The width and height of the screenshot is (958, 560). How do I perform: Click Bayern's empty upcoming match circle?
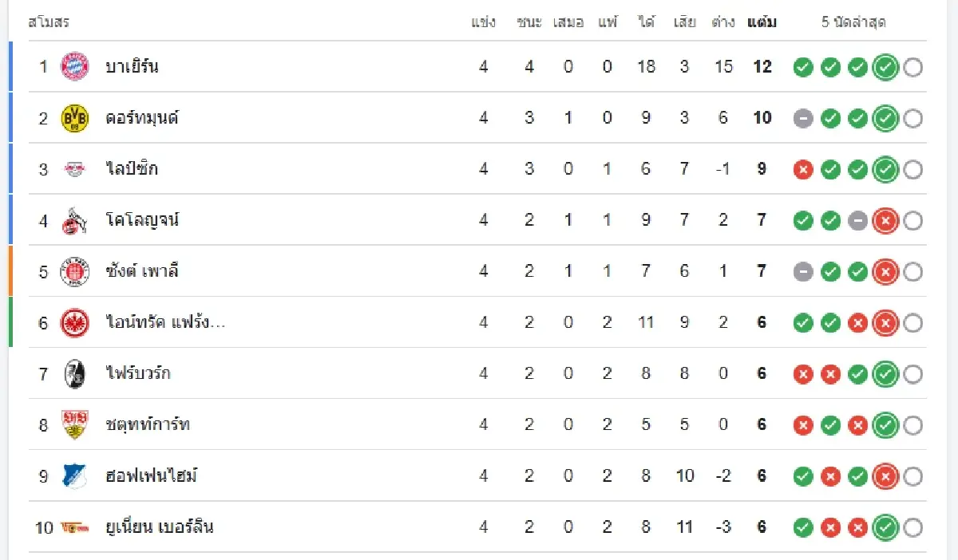912,68
